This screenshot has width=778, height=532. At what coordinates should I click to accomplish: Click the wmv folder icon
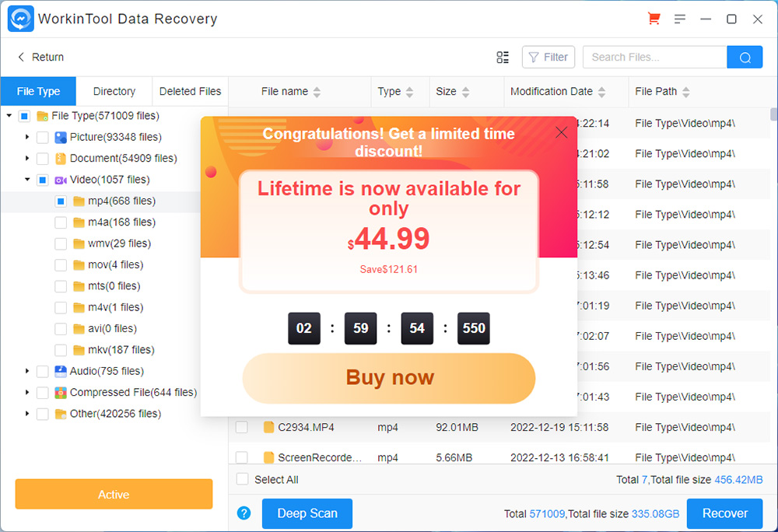79,243
